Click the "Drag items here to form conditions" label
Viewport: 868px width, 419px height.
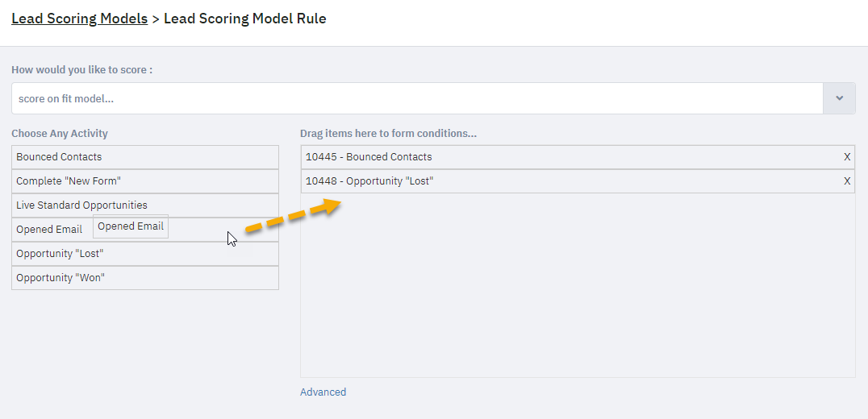tap(389, 133)
